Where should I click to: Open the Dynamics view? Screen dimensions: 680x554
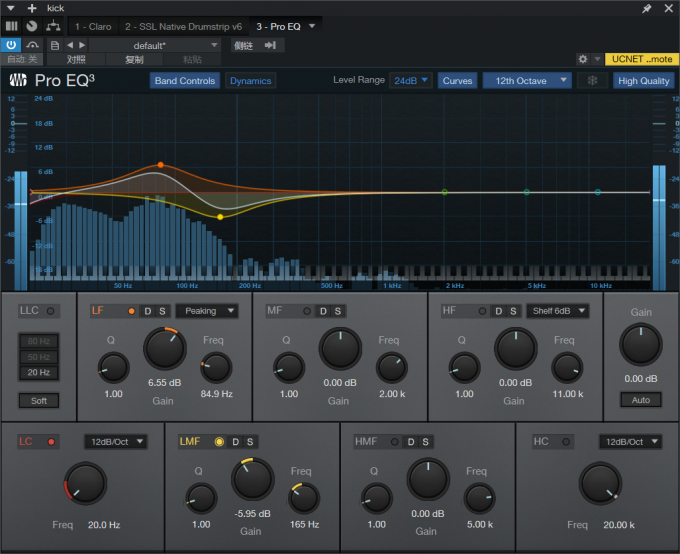[250, 81]
